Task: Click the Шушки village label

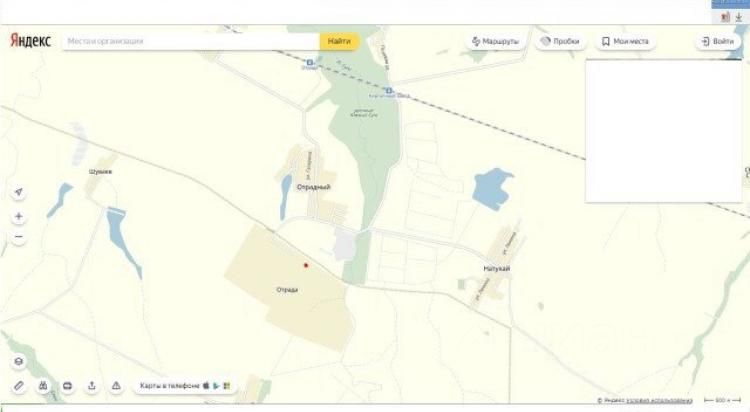Action: point(100,171)
